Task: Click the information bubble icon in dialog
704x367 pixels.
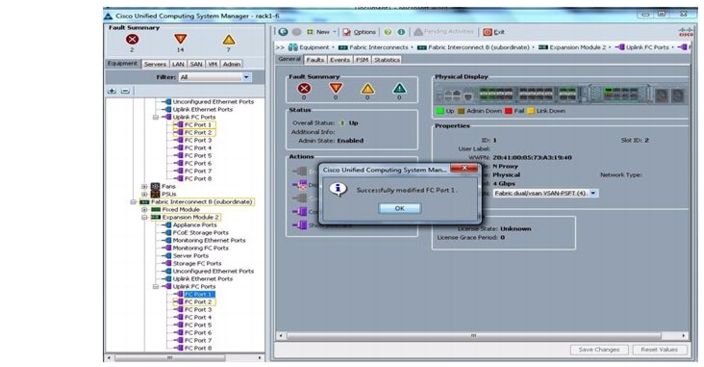Action: (338, 189)
